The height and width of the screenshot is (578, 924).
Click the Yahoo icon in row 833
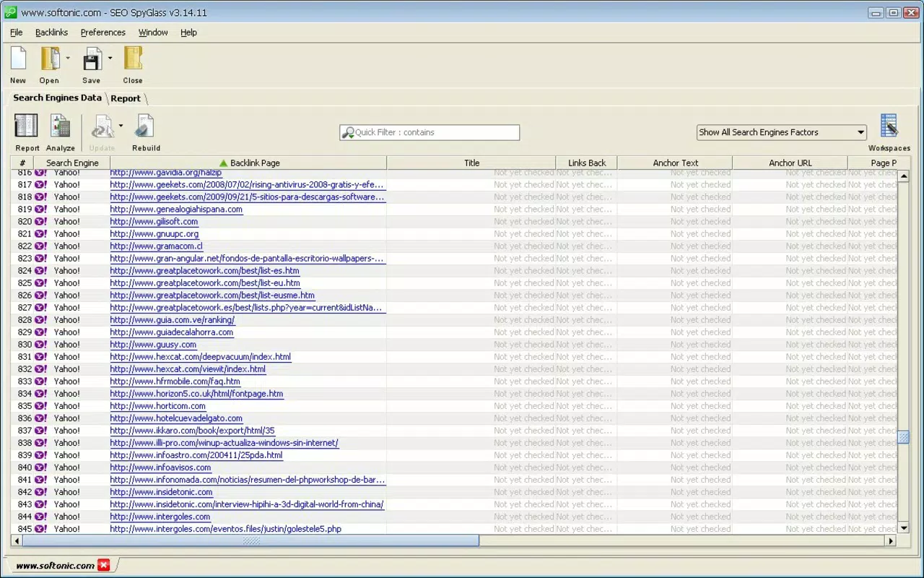(40, 381)
